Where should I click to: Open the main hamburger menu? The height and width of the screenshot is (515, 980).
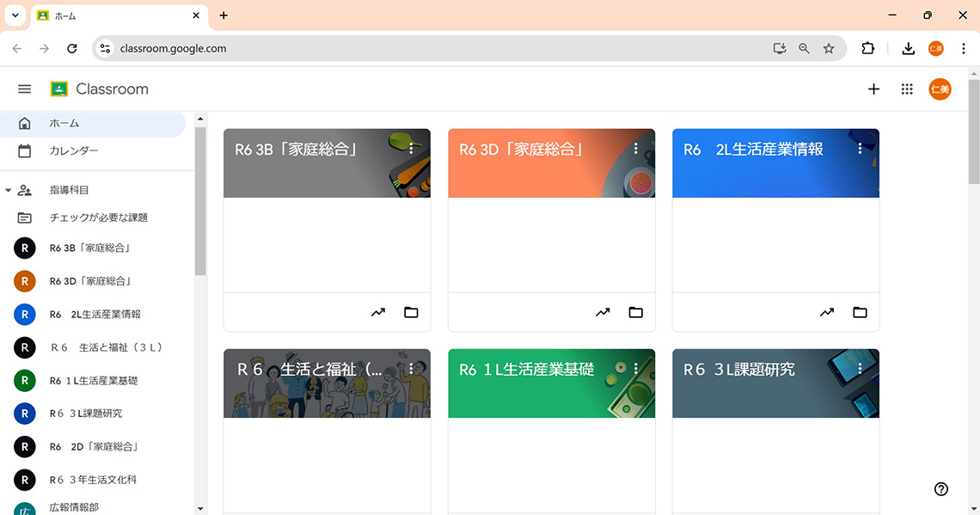coord(24,89)
